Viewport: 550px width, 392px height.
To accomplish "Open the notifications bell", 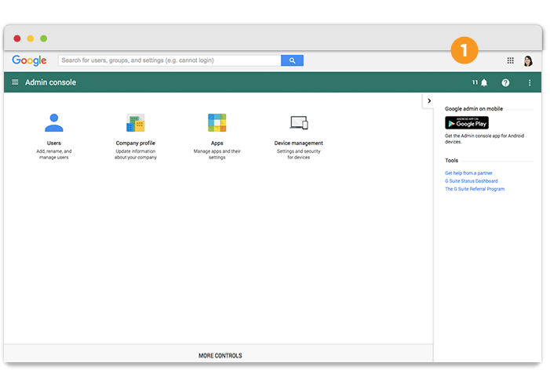I will pyautogui.click(x=484, y=83).
